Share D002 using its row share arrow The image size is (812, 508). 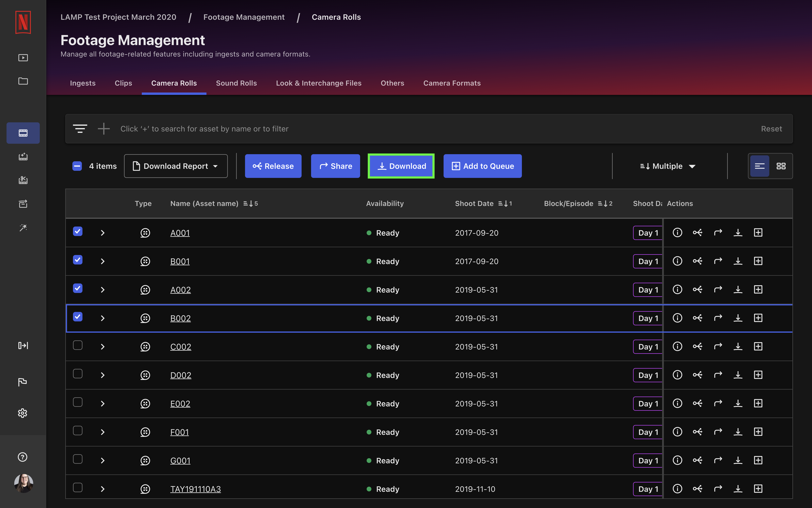[718, 375]
